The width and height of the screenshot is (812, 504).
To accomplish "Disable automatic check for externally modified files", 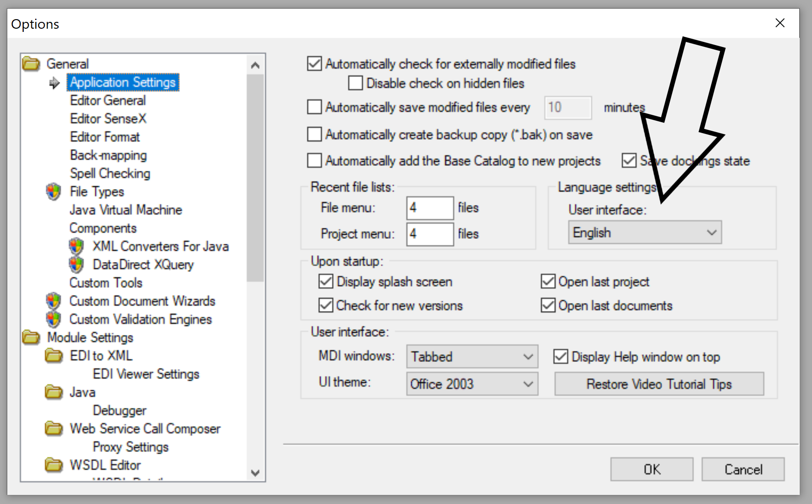I will click(315, 64).
